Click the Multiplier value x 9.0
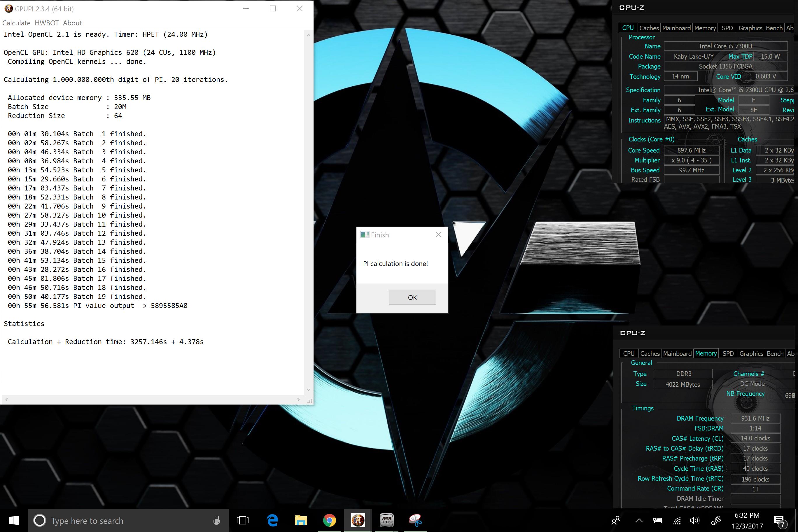The width and height of the screenshot is (798, 532). point(692,160)
